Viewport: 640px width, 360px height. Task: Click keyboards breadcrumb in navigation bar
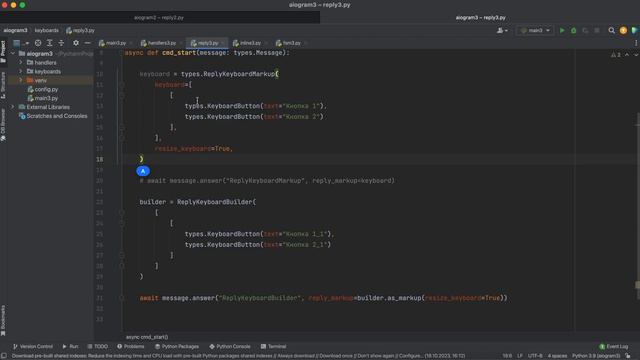point(47,30)
